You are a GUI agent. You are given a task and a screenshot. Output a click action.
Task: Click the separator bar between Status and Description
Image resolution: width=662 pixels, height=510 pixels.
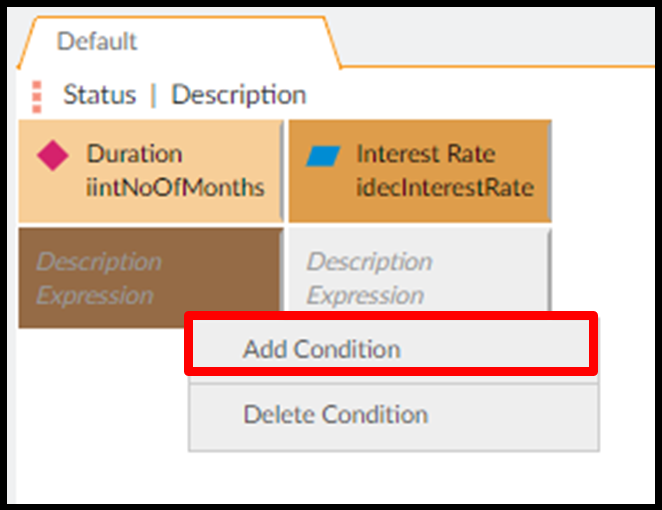click(153, 96)
